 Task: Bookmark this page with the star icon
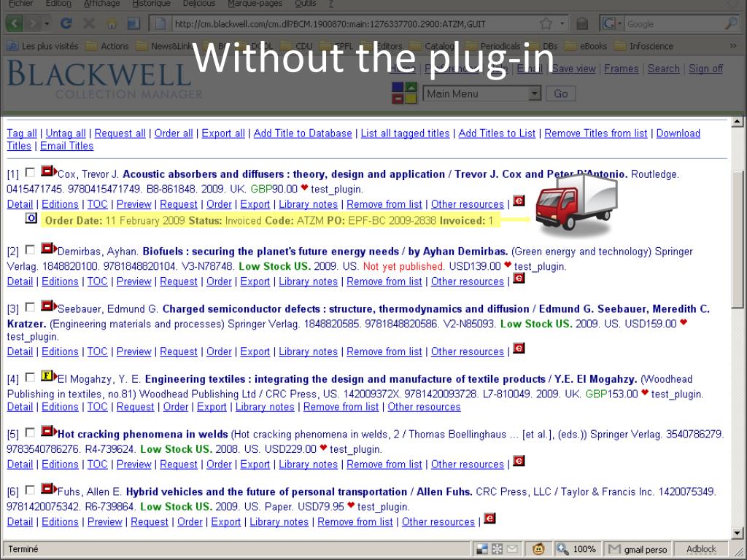[546, 23]
